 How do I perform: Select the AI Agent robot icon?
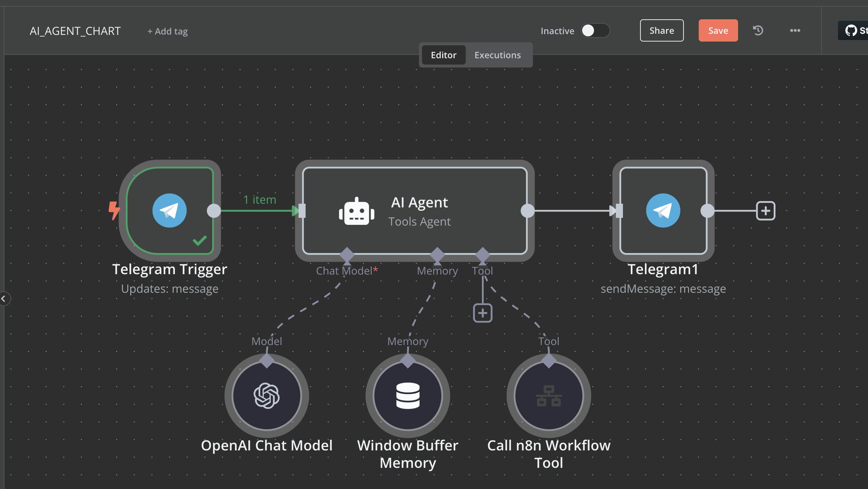pyautogui.click(x=356, y=211)
